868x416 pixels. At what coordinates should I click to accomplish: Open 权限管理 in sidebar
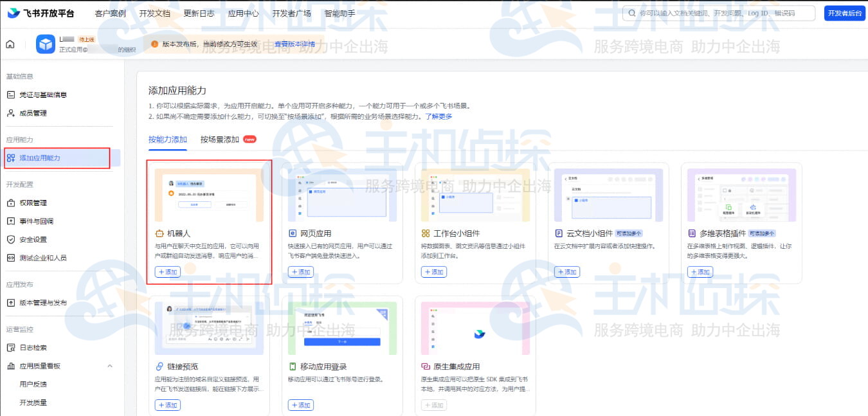coord(33,203)
